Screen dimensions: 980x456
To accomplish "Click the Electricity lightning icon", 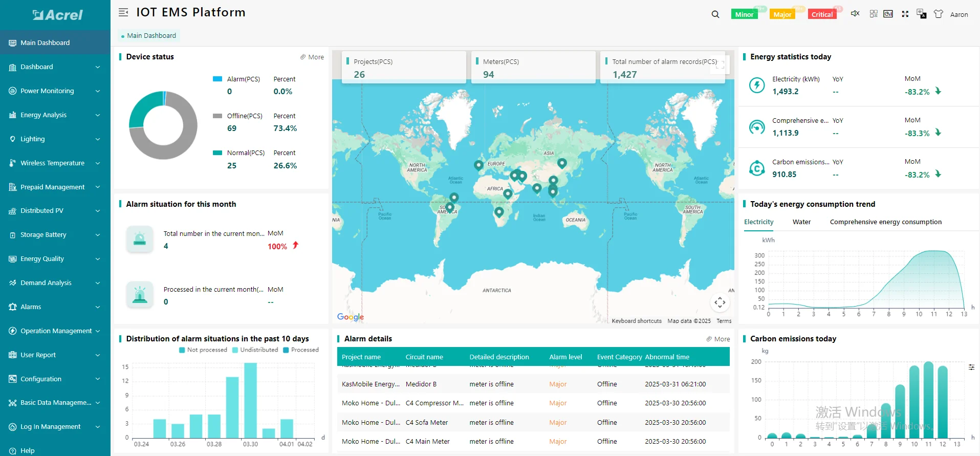I will 757,85.
